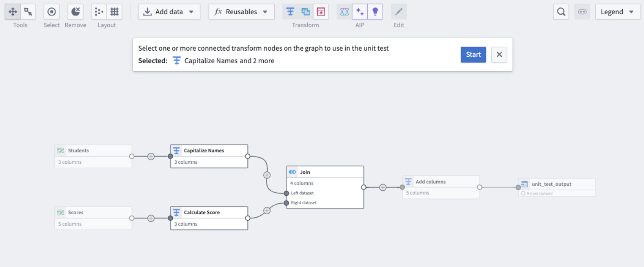The image size is (644, 267).
Task: Open the Legend dropdown
Action: 617,12
